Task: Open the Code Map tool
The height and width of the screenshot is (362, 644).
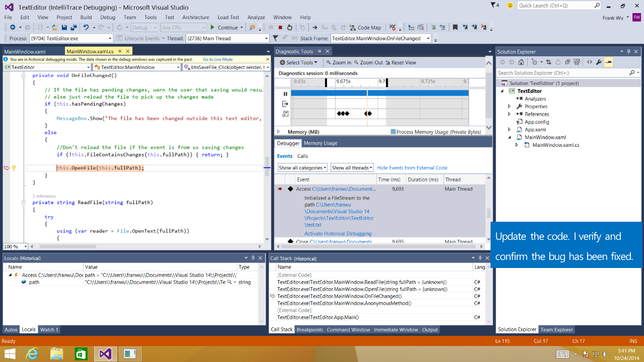Action: 366,27
